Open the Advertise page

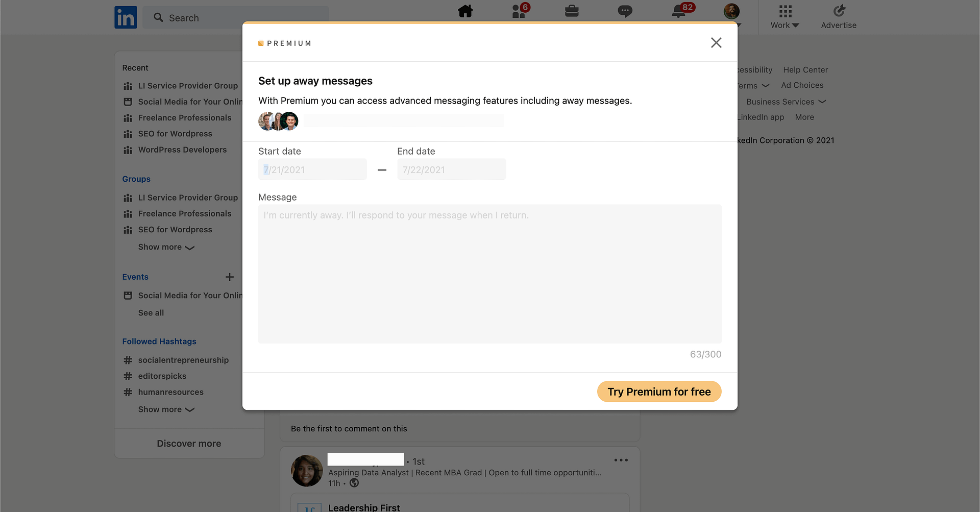[x=839, y=17]
